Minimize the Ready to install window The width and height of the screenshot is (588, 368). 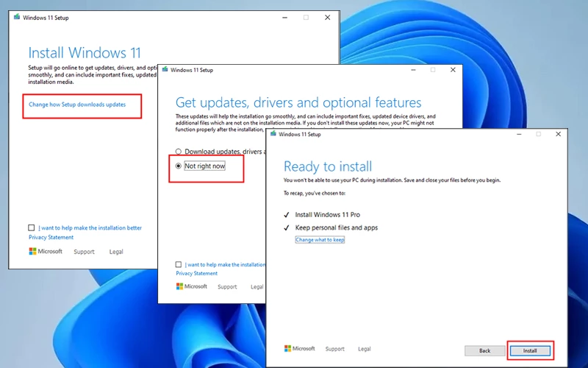(x=518, y=134)
